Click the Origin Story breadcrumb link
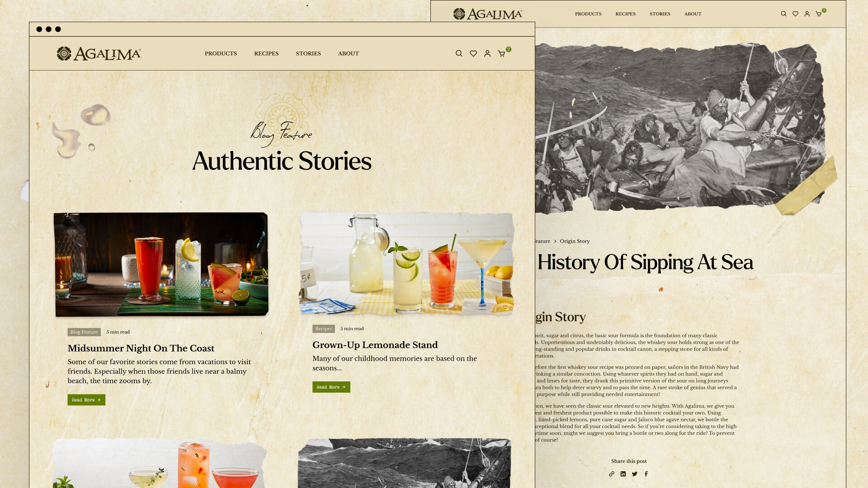Screen dimensions: 868x488 pyautogui.click(x=575, y=241)
